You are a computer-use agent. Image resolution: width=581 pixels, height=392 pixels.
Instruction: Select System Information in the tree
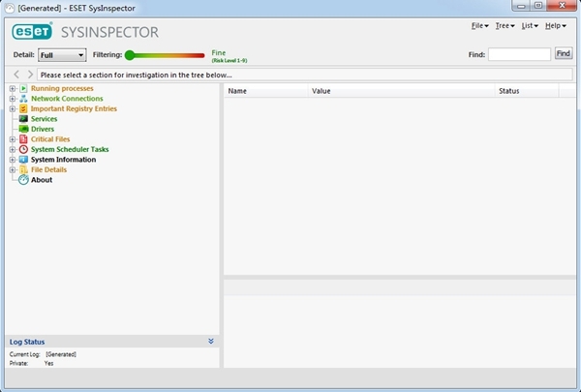pyautogui.click(x=63, y=160)
